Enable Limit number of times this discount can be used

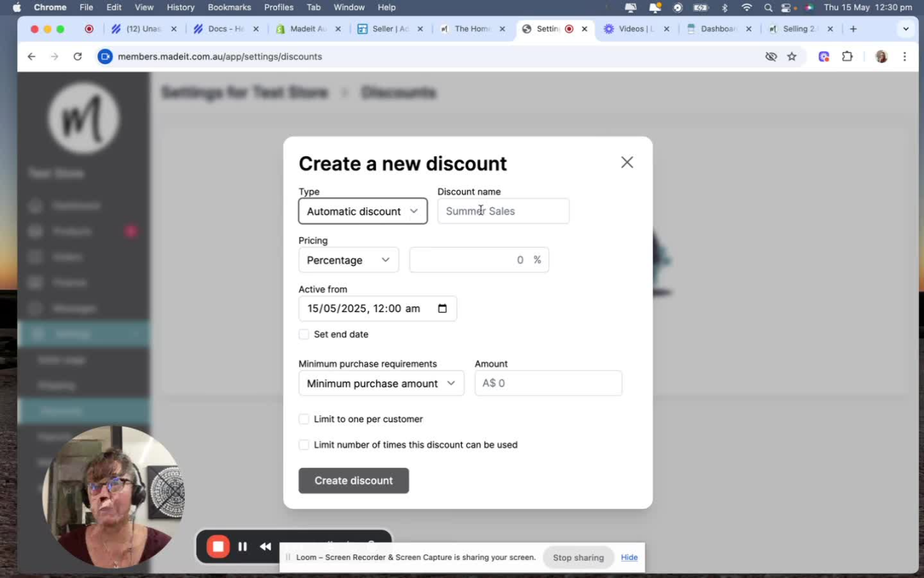304,445
